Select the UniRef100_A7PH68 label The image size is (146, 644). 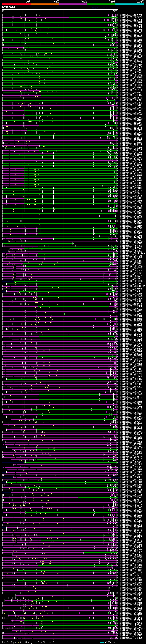coord(131,110)
